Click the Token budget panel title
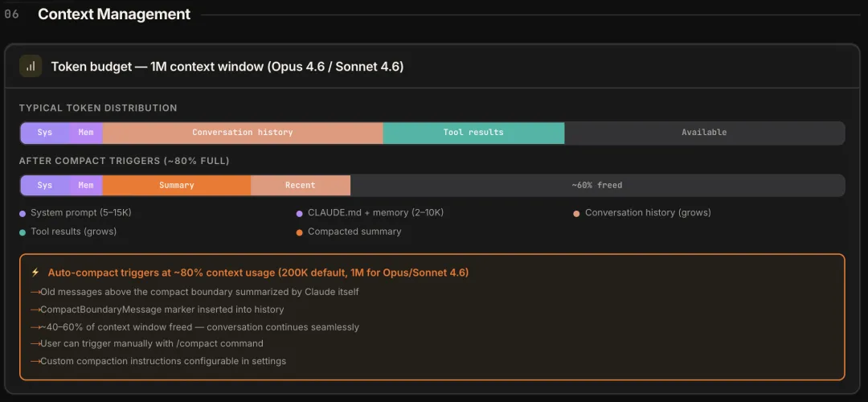 click(227, 67)
